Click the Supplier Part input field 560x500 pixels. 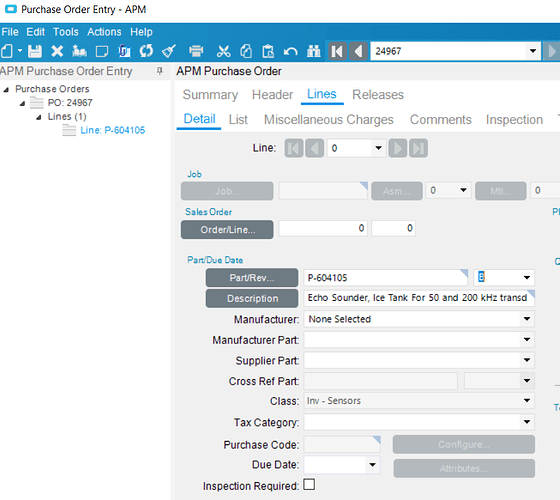tap(412, 360)
